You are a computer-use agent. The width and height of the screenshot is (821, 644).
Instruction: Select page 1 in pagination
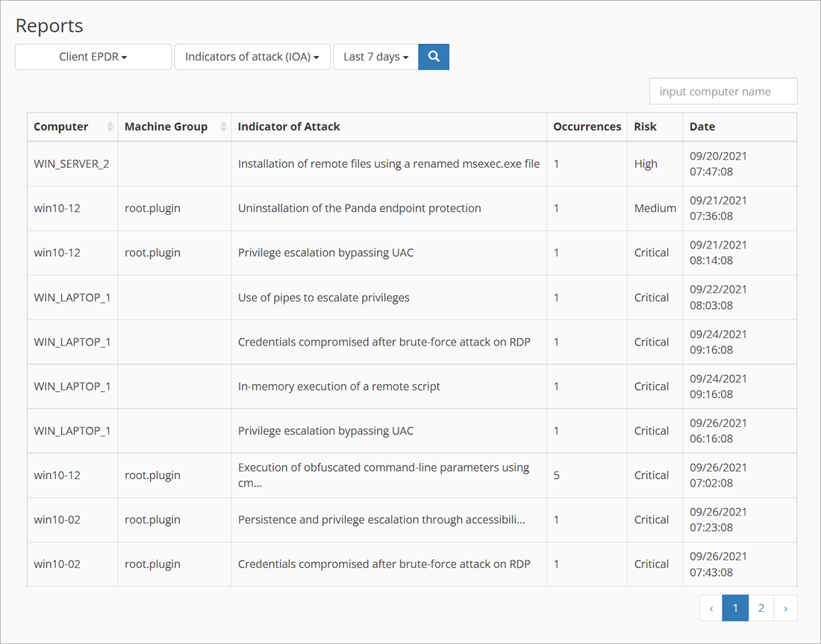click(735, 607)
